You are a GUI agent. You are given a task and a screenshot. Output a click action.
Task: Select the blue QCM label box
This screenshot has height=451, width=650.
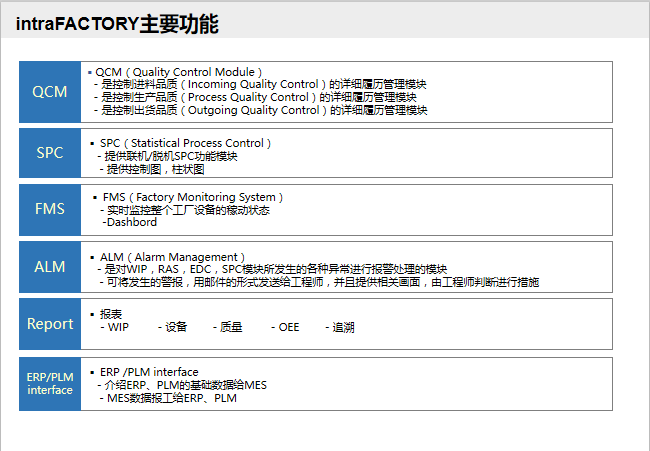50,92
